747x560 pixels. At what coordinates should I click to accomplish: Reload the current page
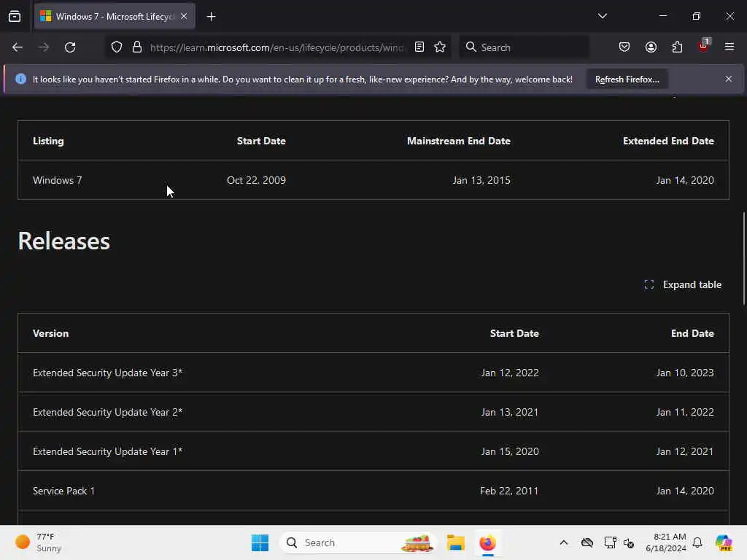(70, 47)
